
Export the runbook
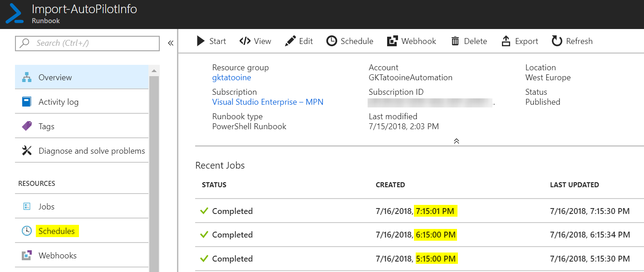[x=519, y=41]
